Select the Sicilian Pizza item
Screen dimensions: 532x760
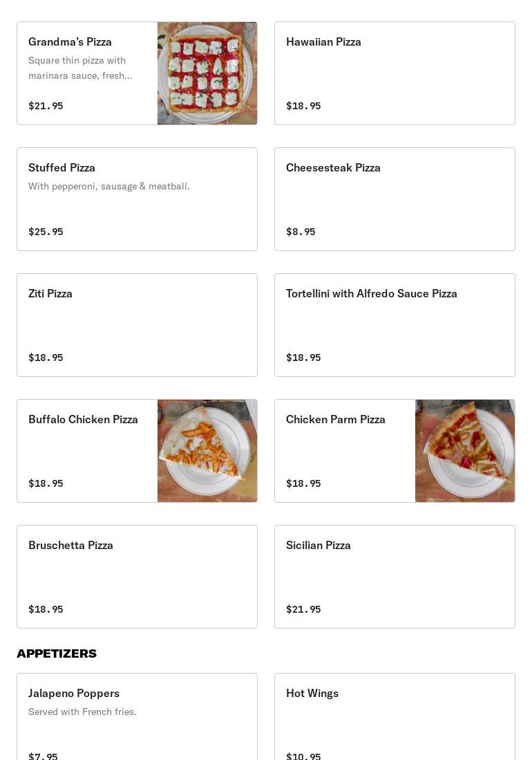pos(395,577)
